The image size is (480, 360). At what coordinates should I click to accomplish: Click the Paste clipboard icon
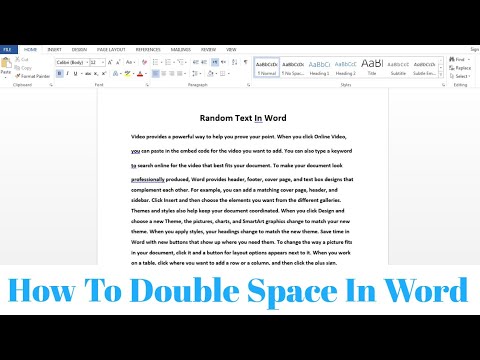pyautogui.click(x=6, y=63)
